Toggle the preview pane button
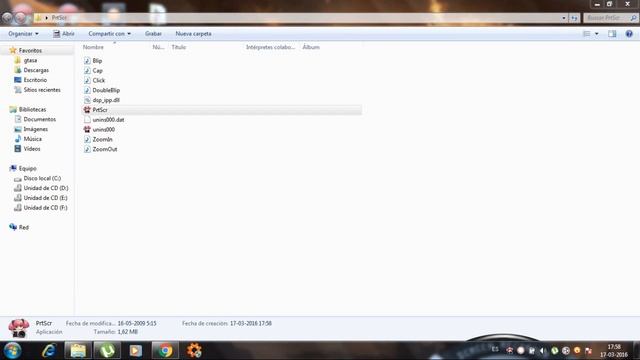 pyautogui.click(x=612, y=34)
